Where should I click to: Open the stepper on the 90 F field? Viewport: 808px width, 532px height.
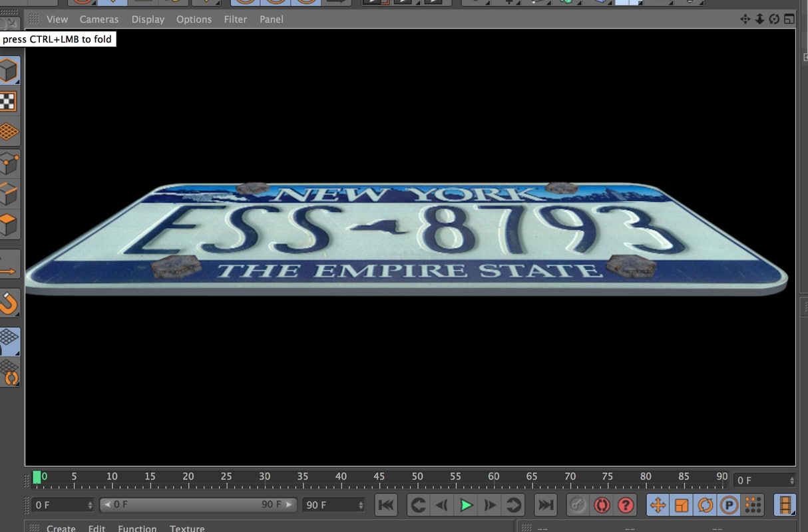tap(360, 505)
